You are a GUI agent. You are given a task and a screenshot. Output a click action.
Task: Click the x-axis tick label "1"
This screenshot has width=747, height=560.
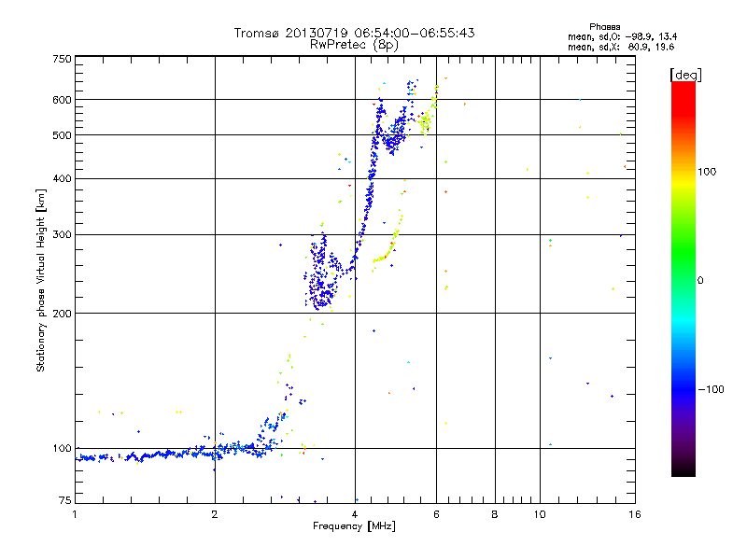coord(75,514)
